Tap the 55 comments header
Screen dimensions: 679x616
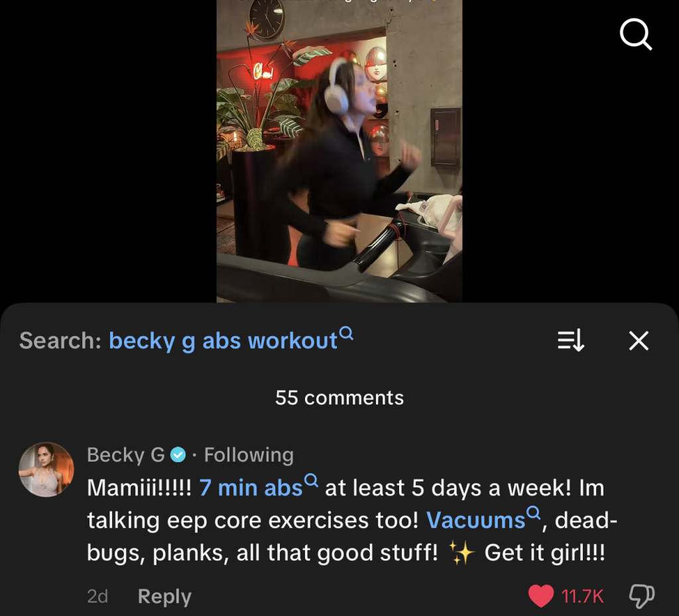click(339, 397)
